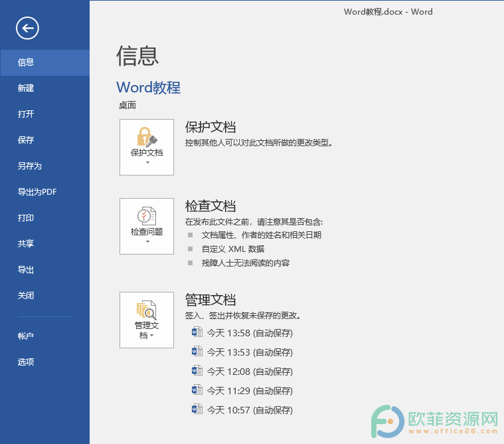Open 打印 from the sidebar

pos(45,218)
